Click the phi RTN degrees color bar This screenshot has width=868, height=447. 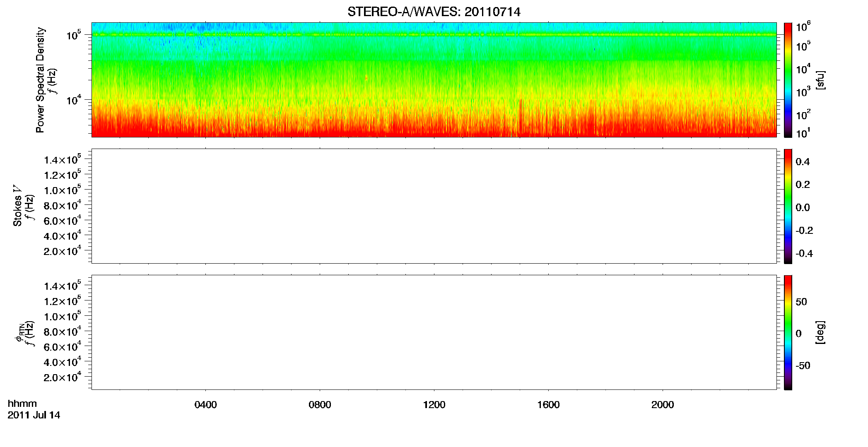click(x=788, y=332)
